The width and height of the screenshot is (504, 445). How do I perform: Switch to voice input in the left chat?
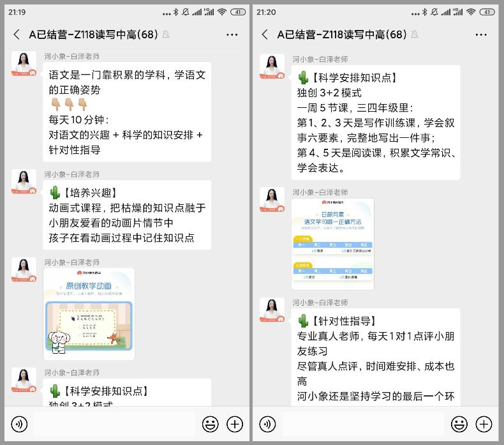pos(20,424)
